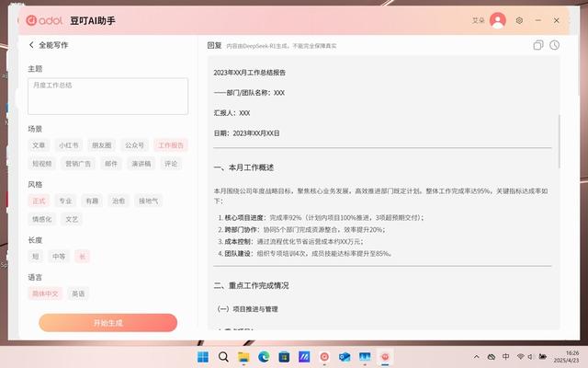Screen dimensions: 588x368
Task: Click the taskbar search icon
Action: click(x=223, y=357)
